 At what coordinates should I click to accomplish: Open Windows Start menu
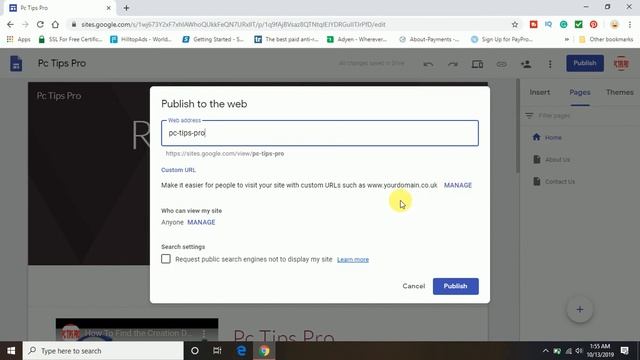tap(11, 351)
